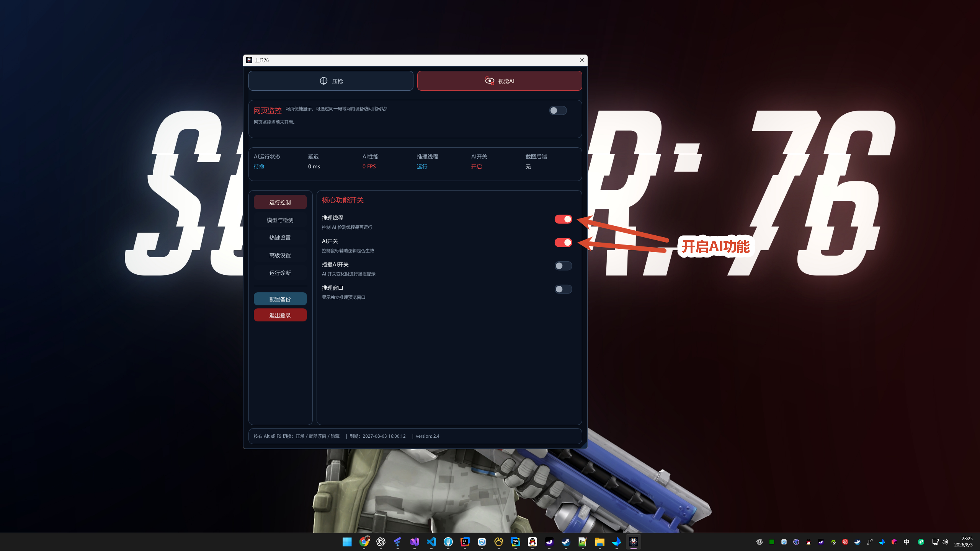Click the Soldier 76 app taskbar icon
This screenshot has width=980, height=551.
[x=634, y=542]
